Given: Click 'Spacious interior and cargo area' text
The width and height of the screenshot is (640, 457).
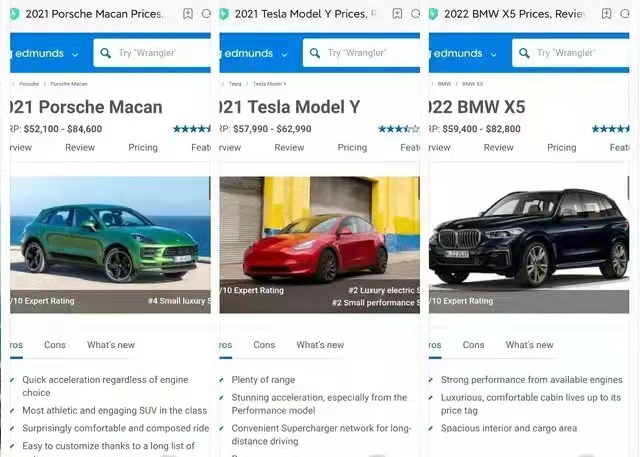Looking at the screenshot, I should 509,428.
